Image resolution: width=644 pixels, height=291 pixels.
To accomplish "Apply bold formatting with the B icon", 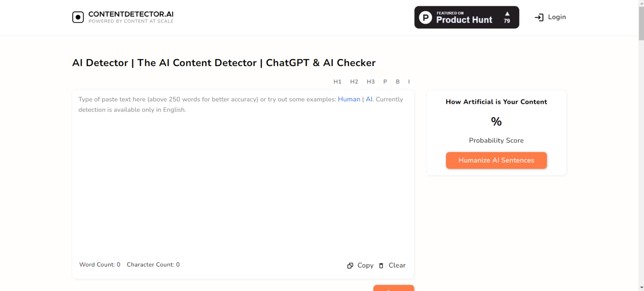I will pos(397,81).
